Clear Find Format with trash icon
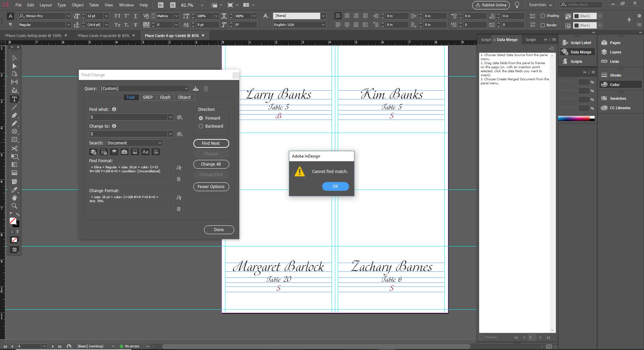Screen dimensions: 644x350 pyautogui.click(x=179, y=179)
